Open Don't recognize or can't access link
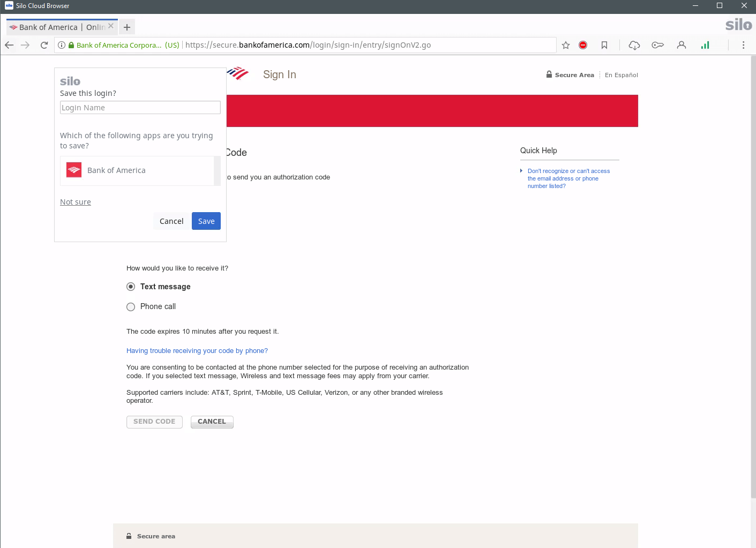756x548 pixels. tap(568, 178)
